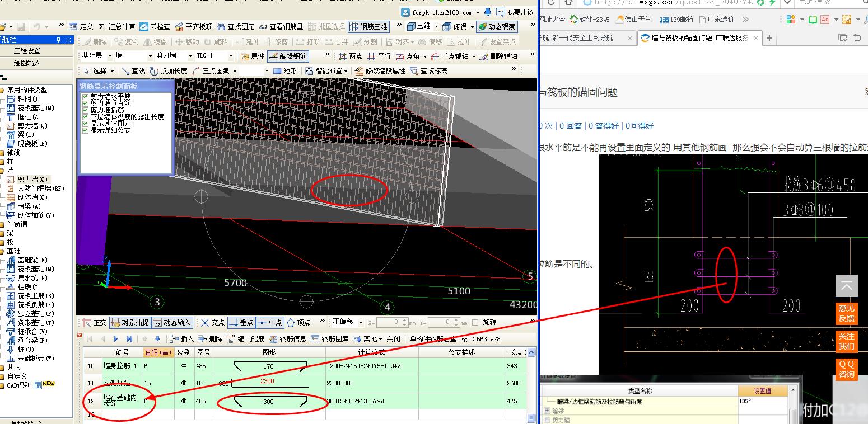Screen dimensions: 868x424
Task: Click 我要建议 suggestion button
Action: 515,12
